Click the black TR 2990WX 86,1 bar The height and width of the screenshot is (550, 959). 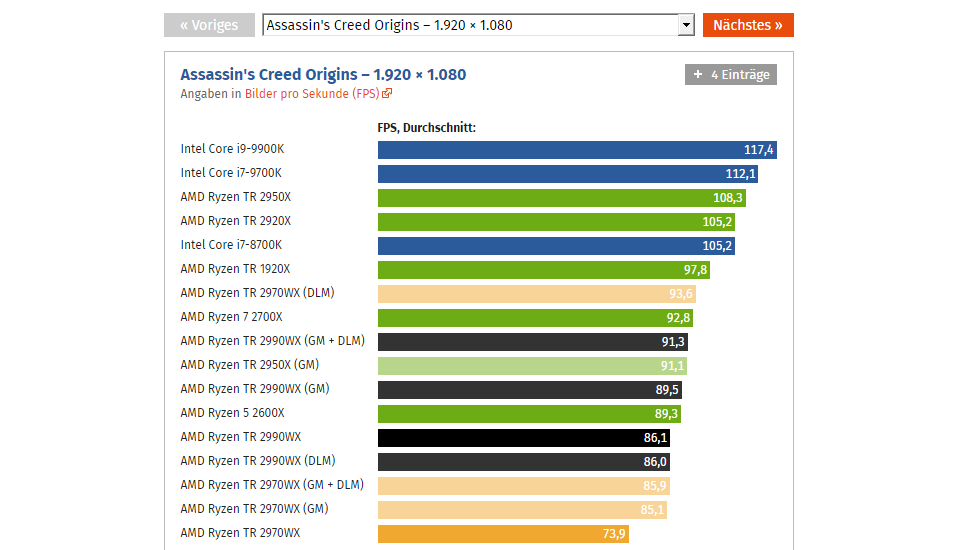point(524,438)
